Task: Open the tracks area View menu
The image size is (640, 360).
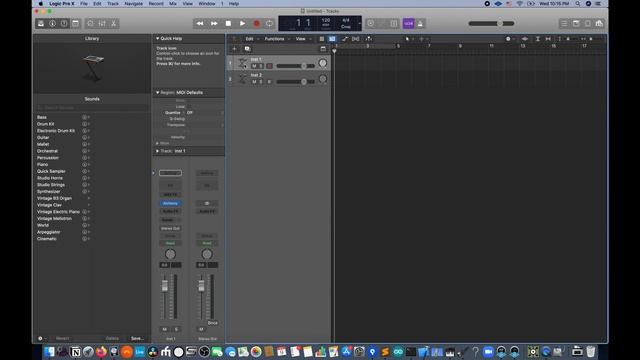Action: (x=302, y=39)
